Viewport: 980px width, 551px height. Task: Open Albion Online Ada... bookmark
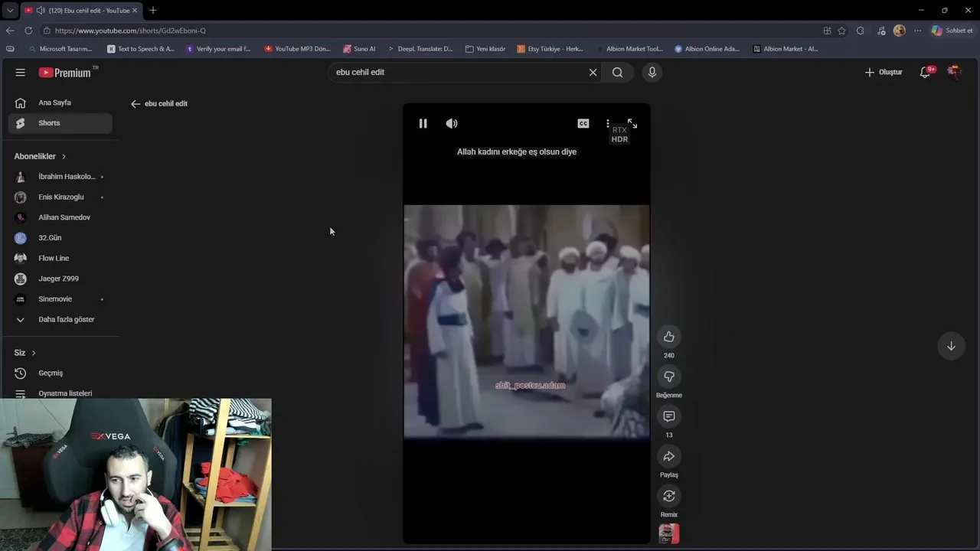click(x=707, y=49)
